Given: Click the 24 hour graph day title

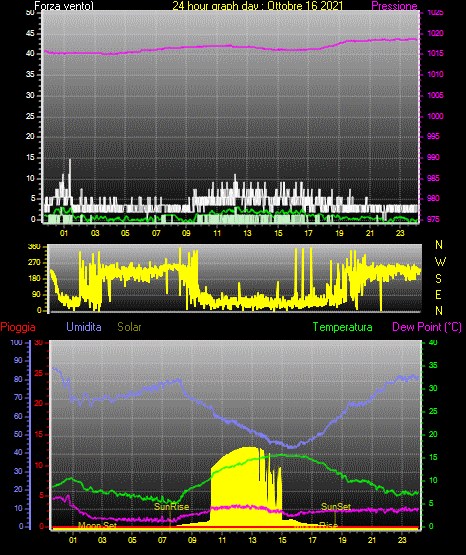Looking at the screenshot, I should (x=258, y=6).
